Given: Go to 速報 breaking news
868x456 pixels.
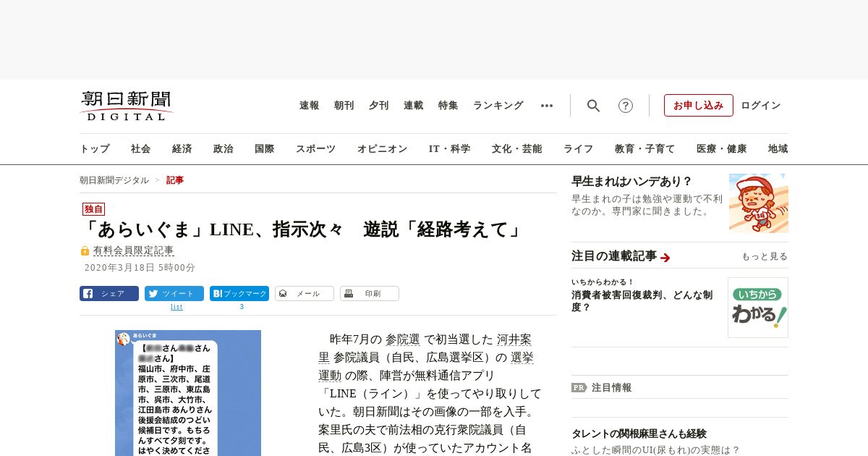Looking at the screenshot, I should pos(310,106).
